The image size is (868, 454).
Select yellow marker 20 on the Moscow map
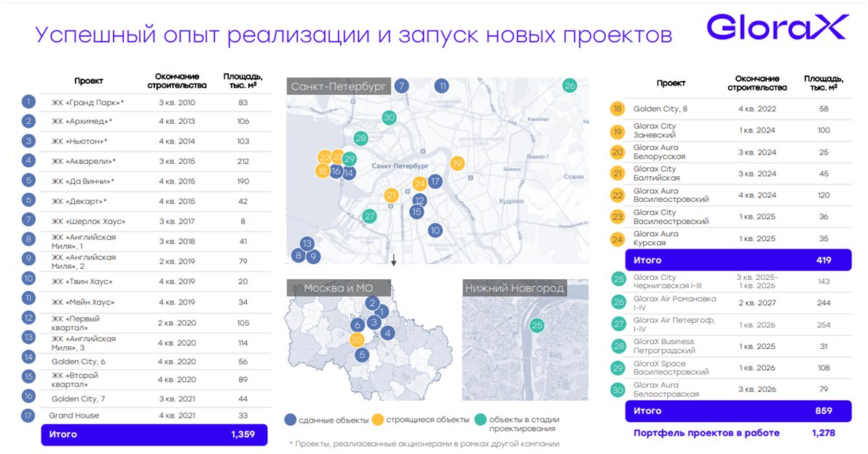coord(357,340)
